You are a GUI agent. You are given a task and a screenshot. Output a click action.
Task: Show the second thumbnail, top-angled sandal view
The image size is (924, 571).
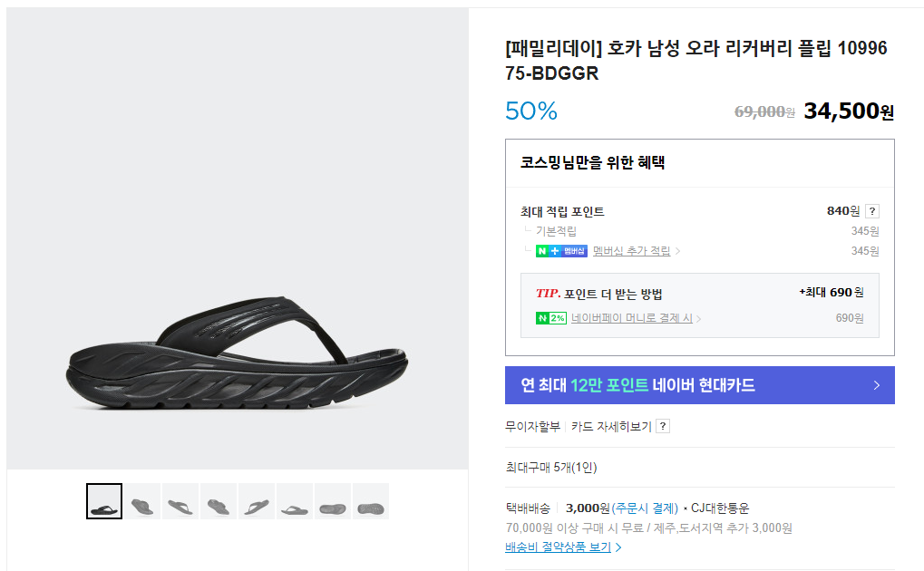142,501
